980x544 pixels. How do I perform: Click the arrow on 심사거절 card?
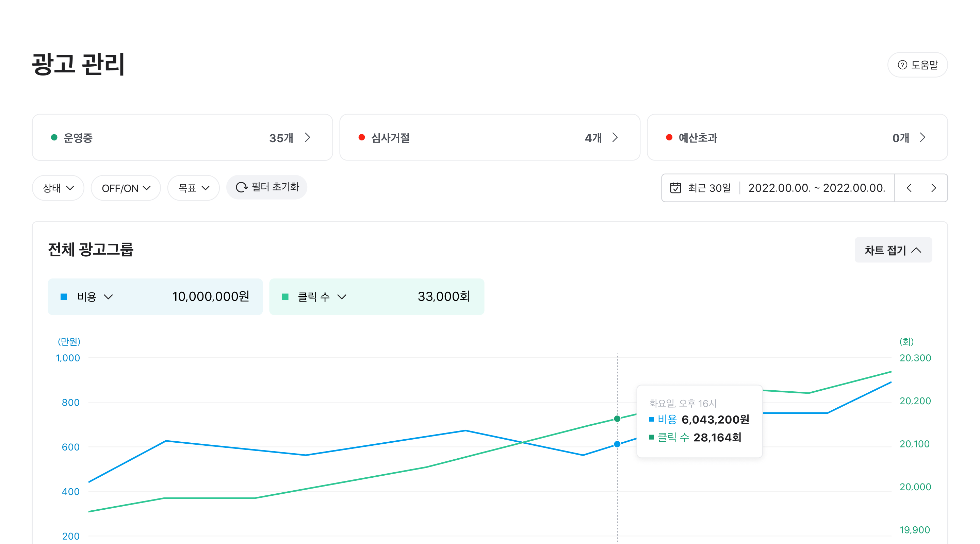coord(615,138)
